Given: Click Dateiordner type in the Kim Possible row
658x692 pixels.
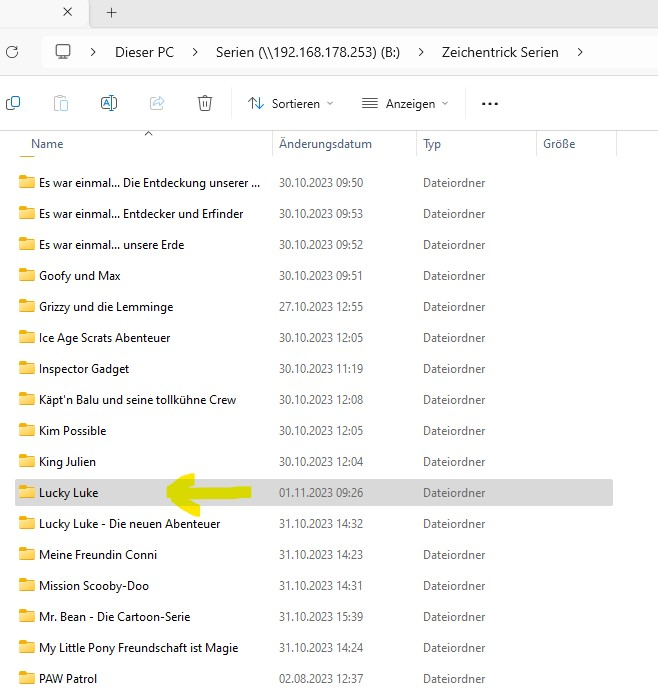Looking at the screenshot, I should (x=454, y=431).
